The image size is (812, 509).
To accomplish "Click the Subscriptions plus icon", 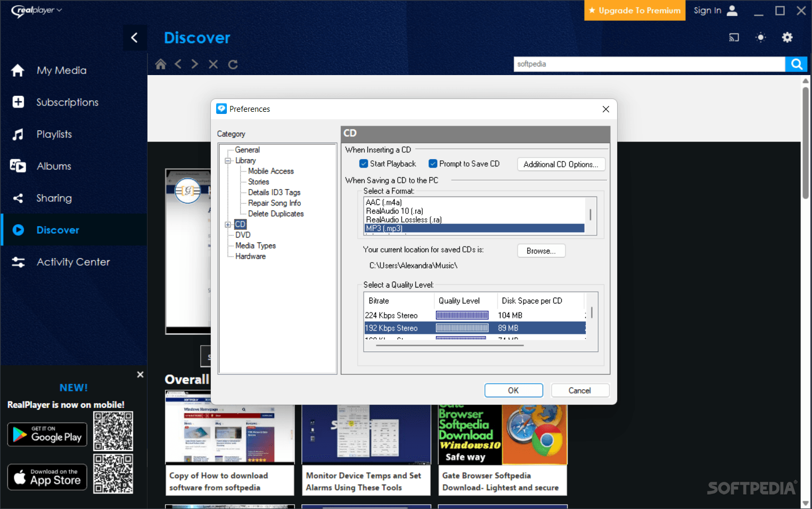I will tap(18, 102).
